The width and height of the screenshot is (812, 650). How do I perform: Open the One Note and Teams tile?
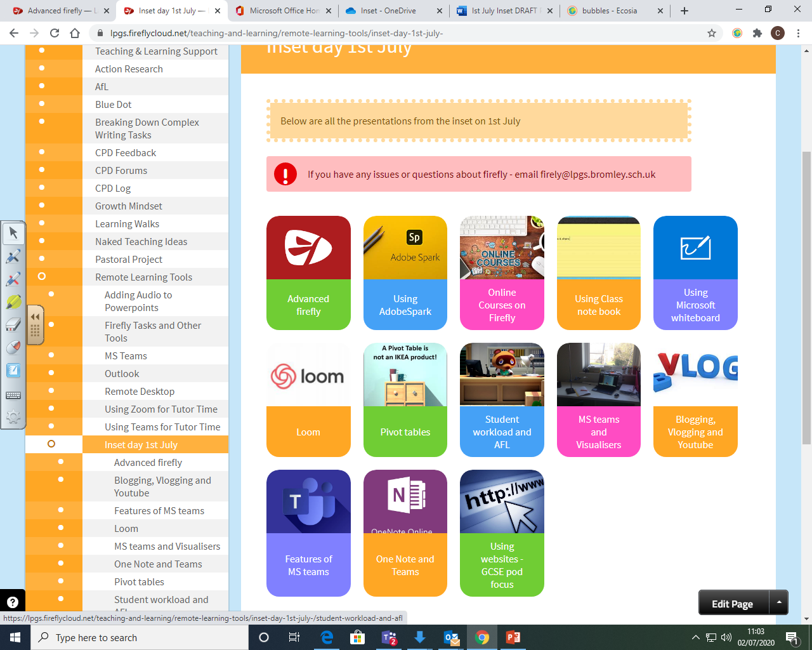tap(405, 533)
